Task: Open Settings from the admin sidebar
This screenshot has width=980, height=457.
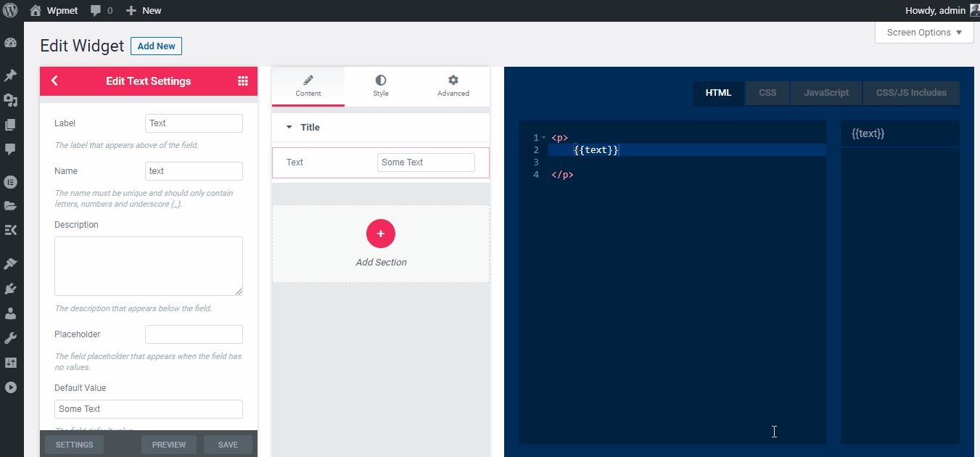Action: tap(10, 363)
